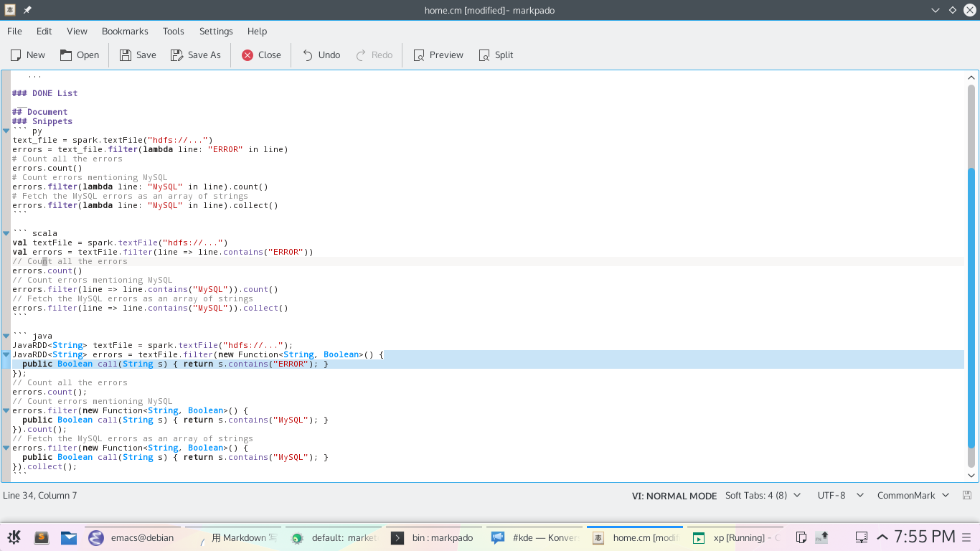Open the Settings menu
The width and height of the screenshot is (980, 551).
(x=216, y=31)
